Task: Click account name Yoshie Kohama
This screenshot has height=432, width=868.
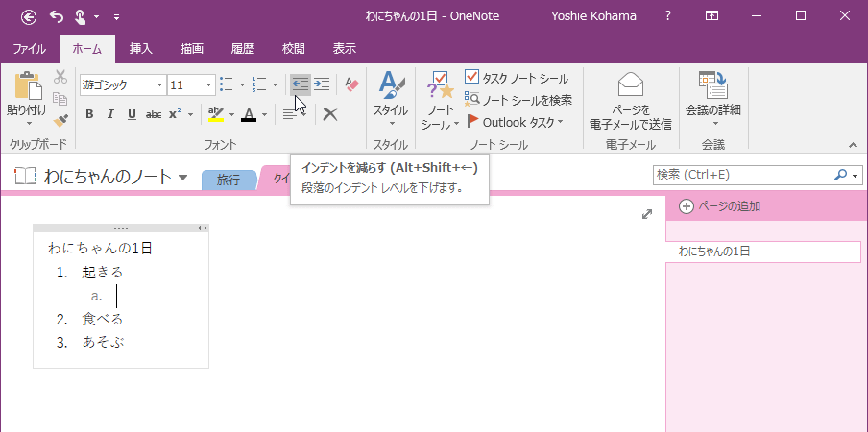Action: click(593, 16)
